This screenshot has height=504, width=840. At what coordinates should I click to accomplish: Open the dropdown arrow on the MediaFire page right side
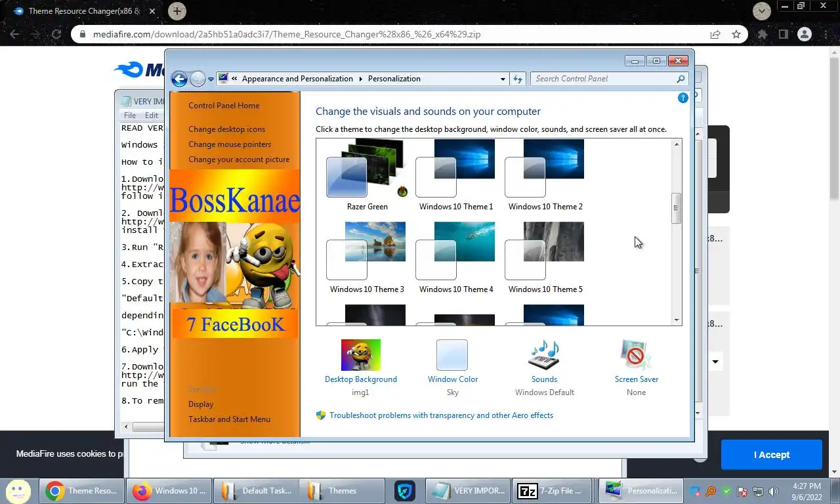coord(715,362)
